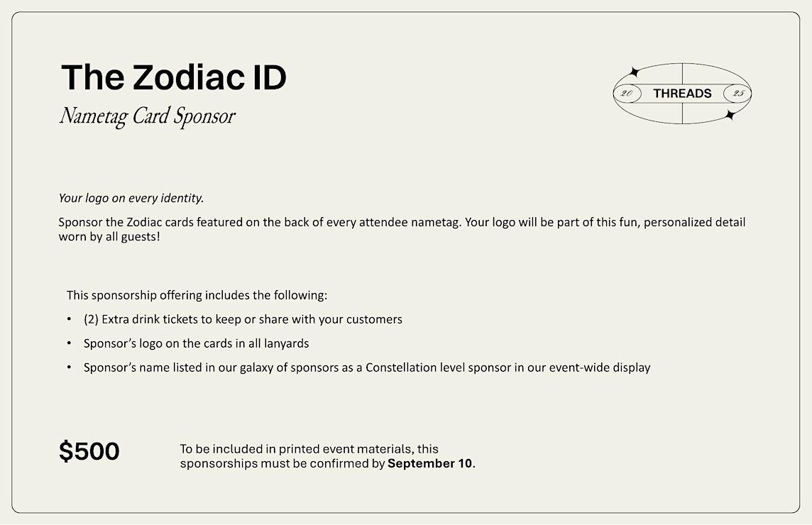Click the bullet about logo on lanyard cards

[x=197, y=343]
